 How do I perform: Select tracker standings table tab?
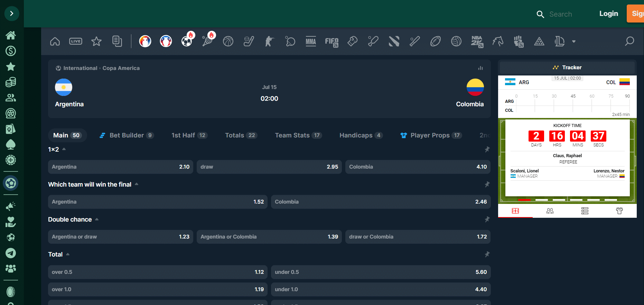585,211
